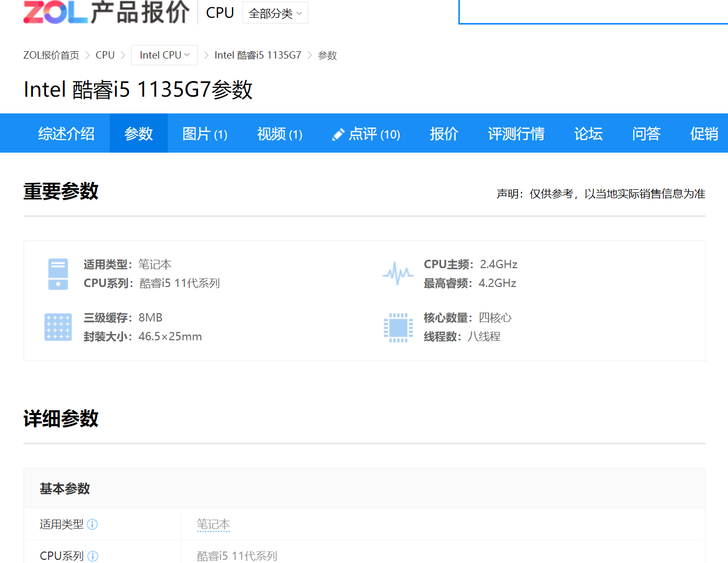Click the 参数 breadcrumb text
This screenshot has height=563, width=728.
(x=328, y=55)
